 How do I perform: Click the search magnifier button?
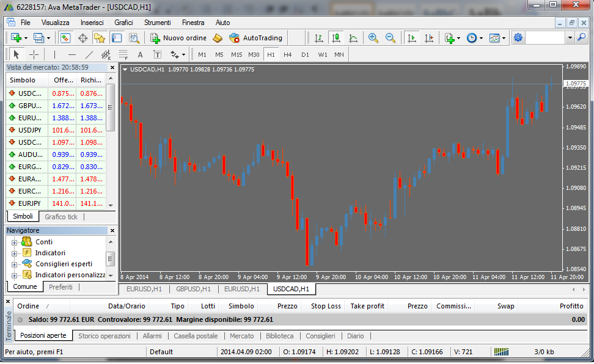pos(582,38)
